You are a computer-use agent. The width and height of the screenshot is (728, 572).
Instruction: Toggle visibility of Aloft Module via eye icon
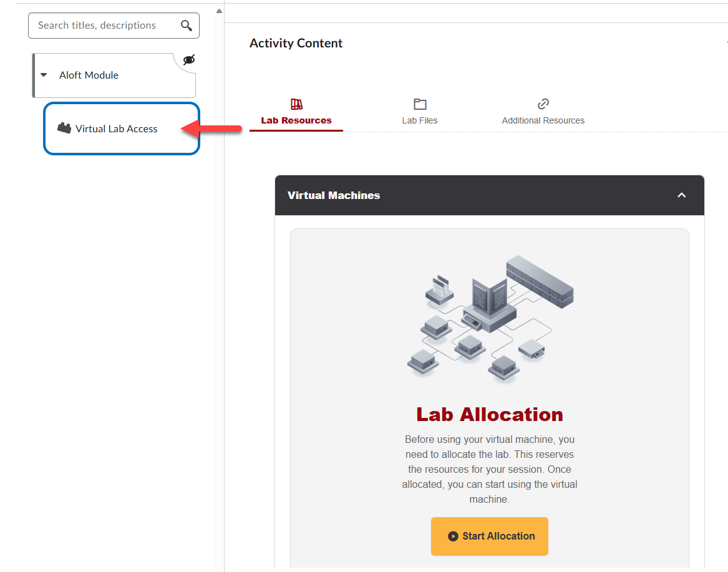(188, 60)
